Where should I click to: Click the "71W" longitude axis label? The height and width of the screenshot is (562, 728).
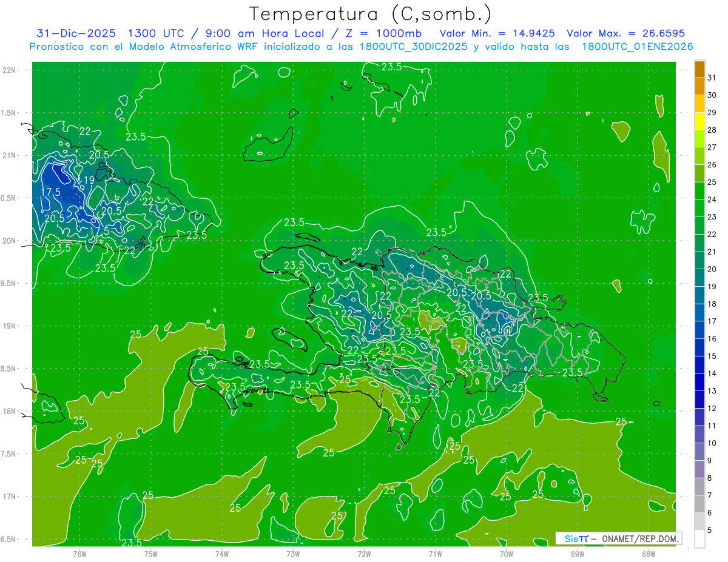tap(435, 554)
